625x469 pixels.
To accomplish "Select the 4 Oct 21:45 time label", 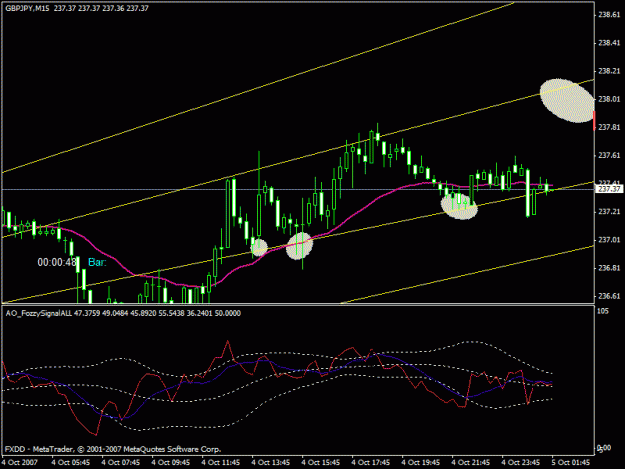I will [x=471, y=462].
